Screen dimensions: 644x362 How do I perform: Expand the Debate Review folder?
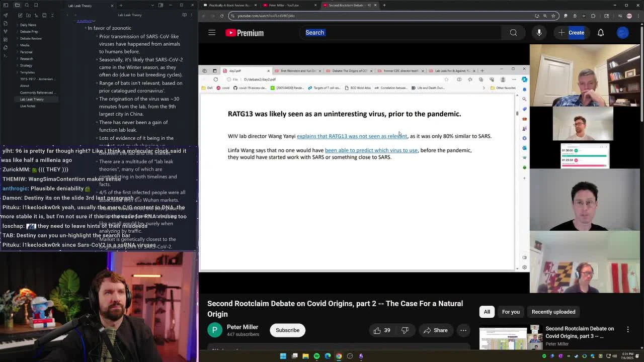pyautogui.click(x=31, y=38)
